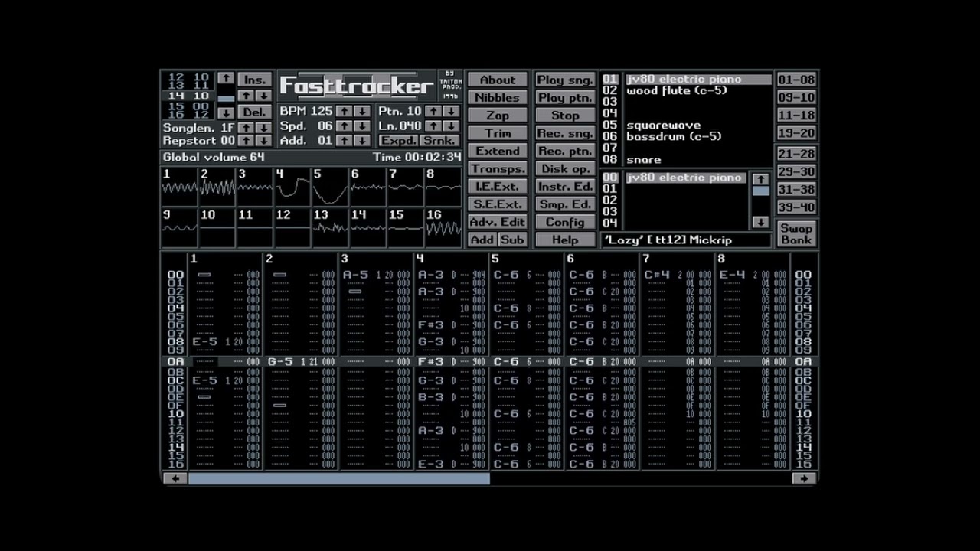
Task: Delete order position with Del. button
Action: pyautogui.click(x=254, y=112)
